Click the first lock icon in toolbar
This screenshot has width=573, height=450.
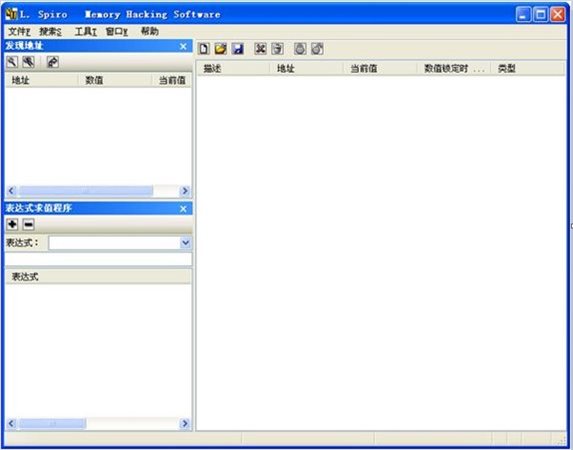coord(300,49)
